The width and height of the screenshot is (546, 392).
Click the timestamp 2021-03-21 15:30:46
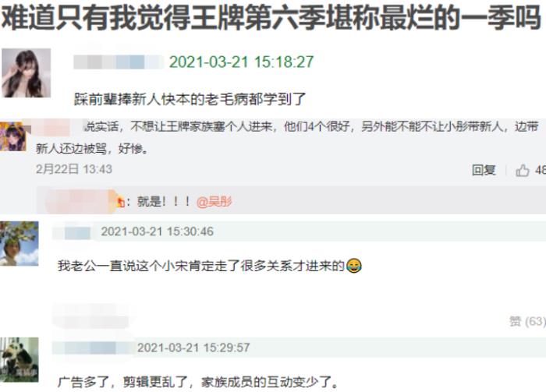(x=157, y=231)
